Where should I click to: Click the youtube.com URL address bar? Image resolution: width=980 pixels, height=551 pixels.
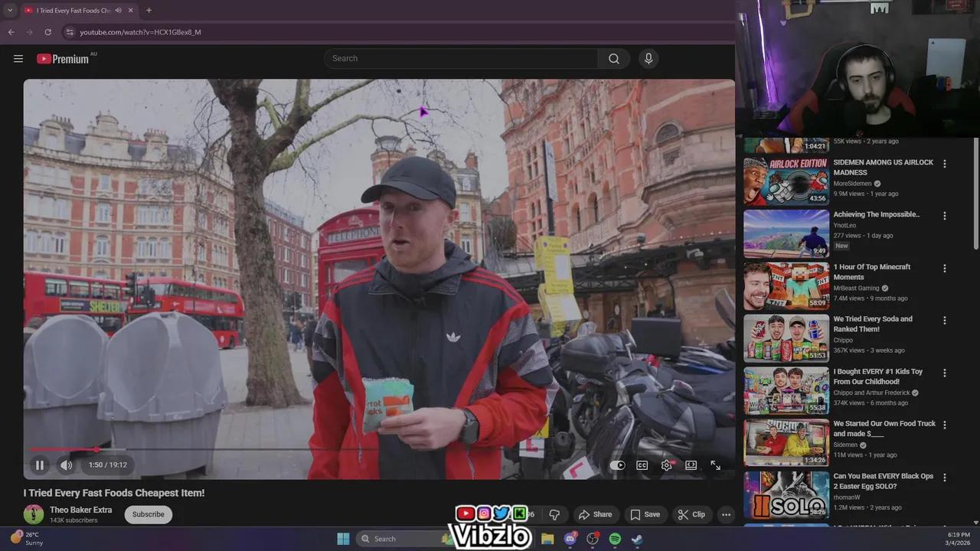coord(140,32)
